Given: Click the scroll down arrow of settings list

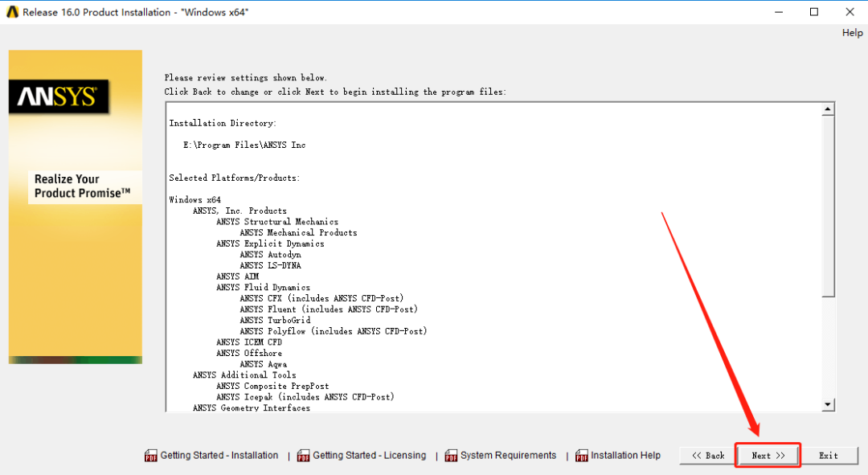Looking at the screenshot, I should (x=828, y=405).
